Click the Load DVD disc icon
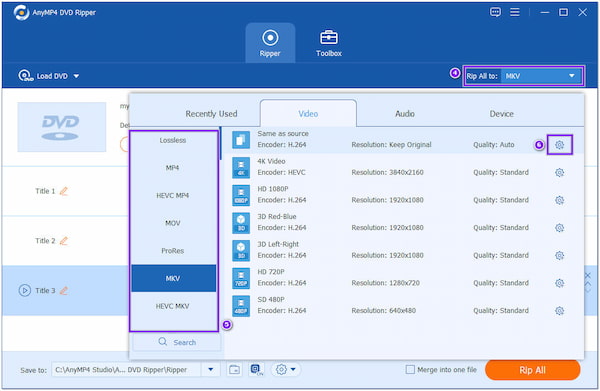Viewport: 600px width, 391px height. point(25,76)
